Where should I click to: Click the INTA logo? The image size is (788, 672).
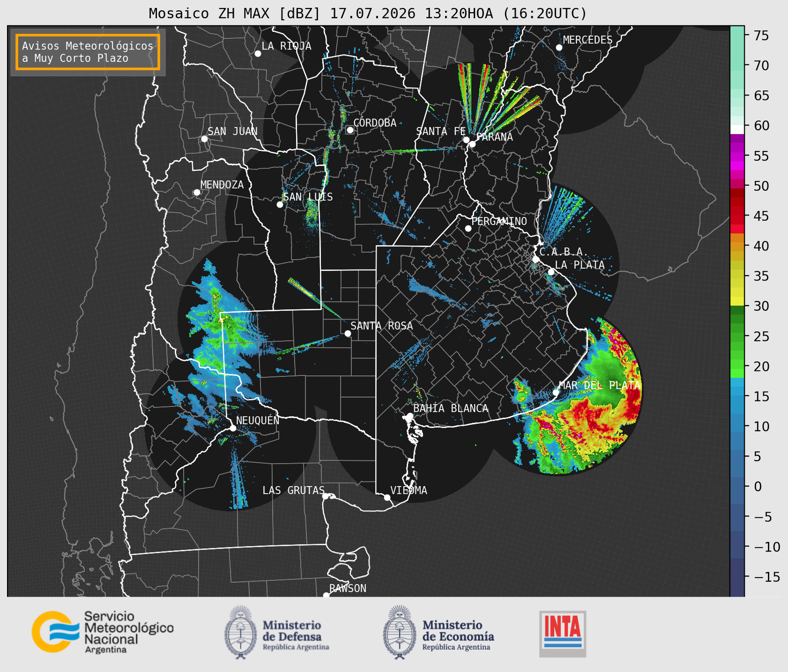562,634
